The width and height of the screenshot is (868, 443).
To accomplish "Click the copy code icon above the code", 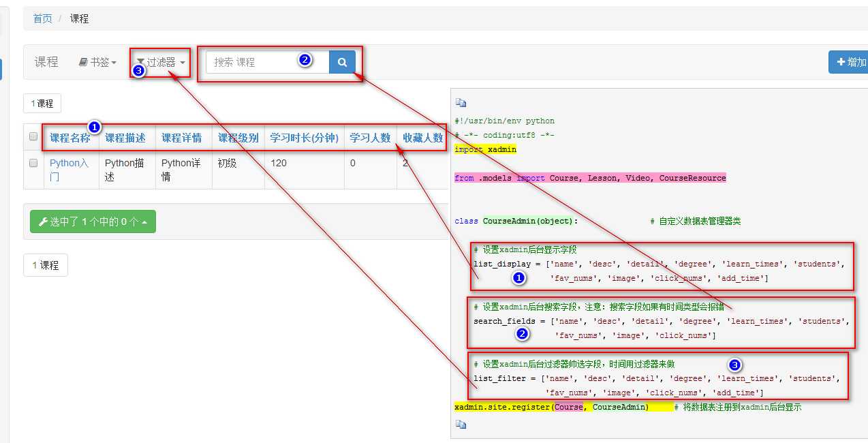I will (x=461, y=104).
